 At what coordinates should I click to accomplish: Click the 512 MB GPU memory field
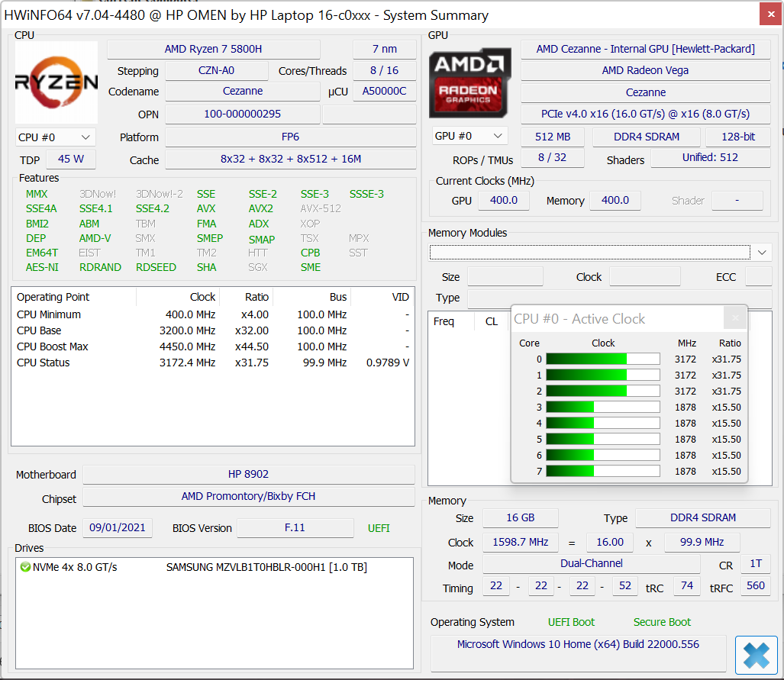[553, 137]
